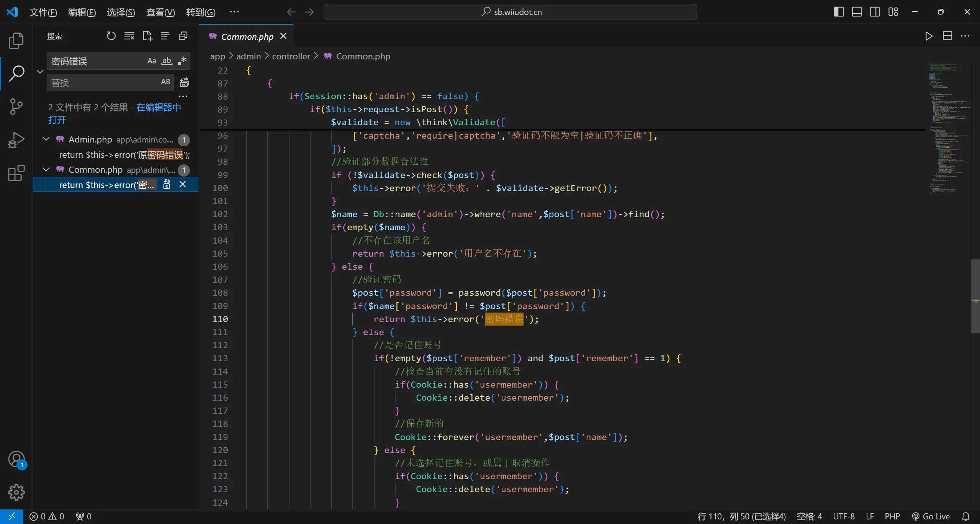
Task: Open the Extensions view
Action: [16, 173]
